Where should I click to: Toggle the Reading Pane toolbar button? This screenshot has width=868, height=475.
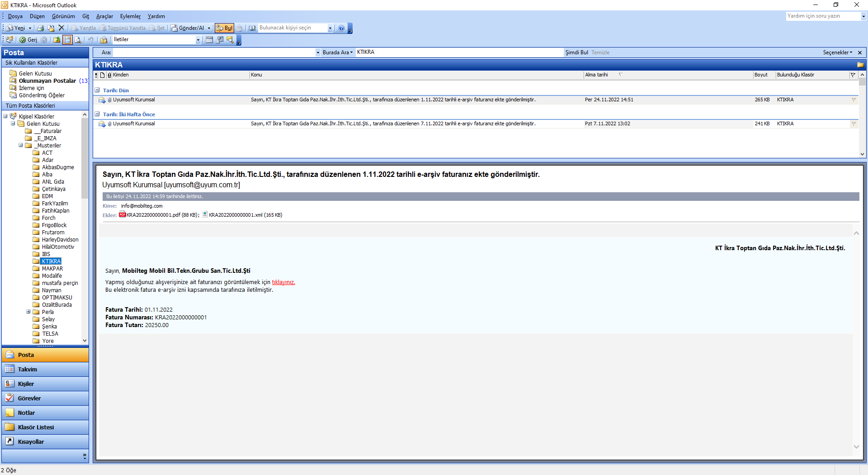67,40
